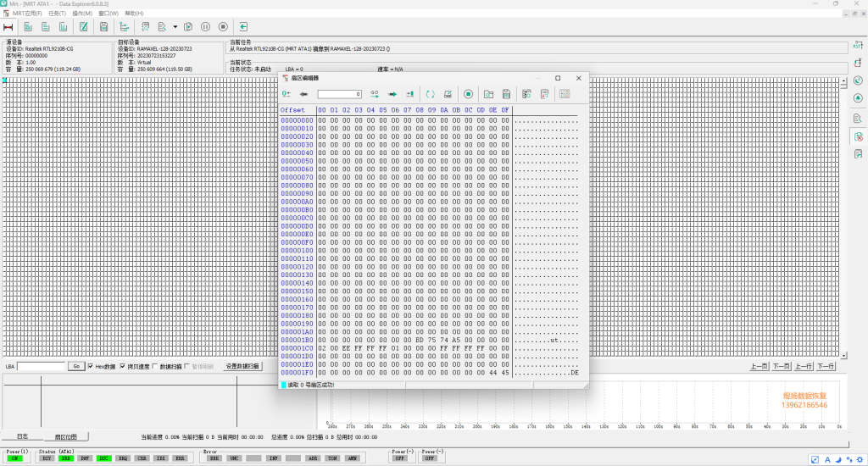The height and width of the screenshot is (466, 868).
Task: Click the 上一行 button
Action: (804, 366)
